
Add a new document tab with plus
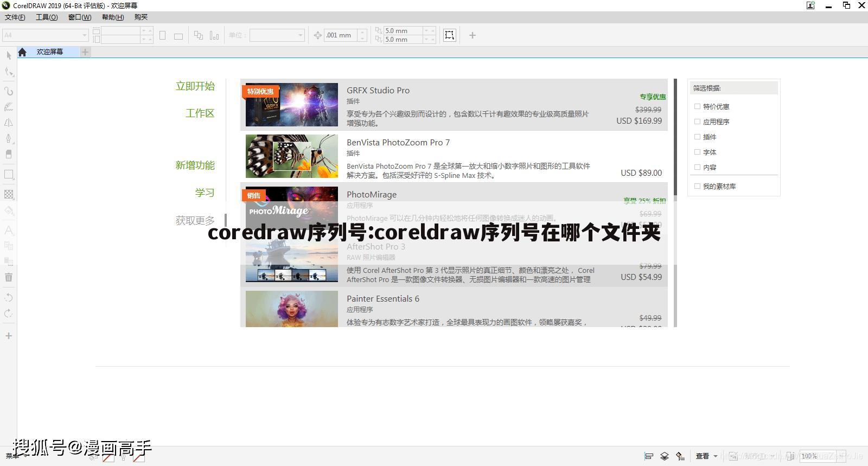click(85, 52)
